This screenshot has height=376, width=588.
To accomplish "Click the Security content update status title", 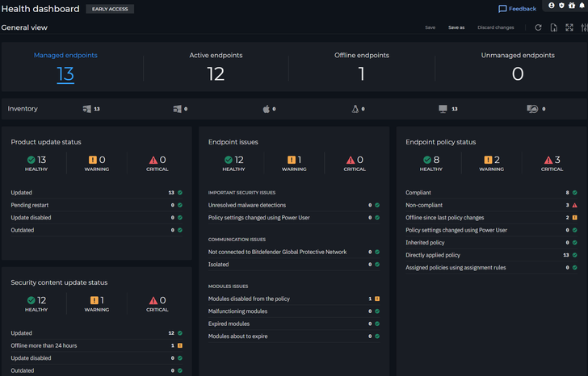I will (59, 282).
